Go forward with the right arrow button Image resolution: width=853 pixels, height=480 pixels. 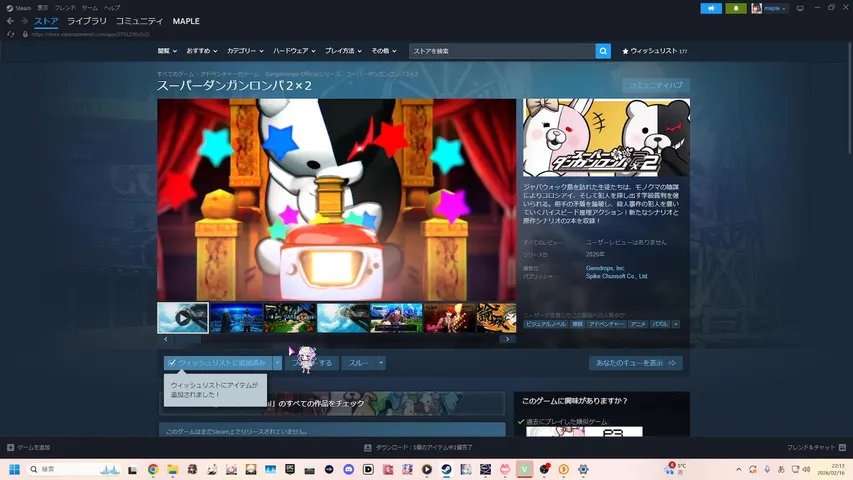pyautogui.click(x=24, y=21)
